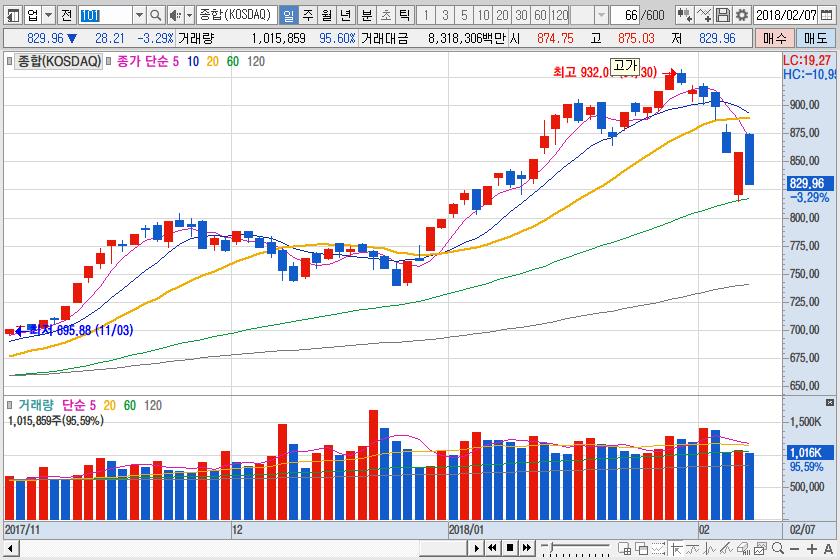Click the rewind double-arrow button
Viewport: 840px width, 560px height.
pos(492,548)
